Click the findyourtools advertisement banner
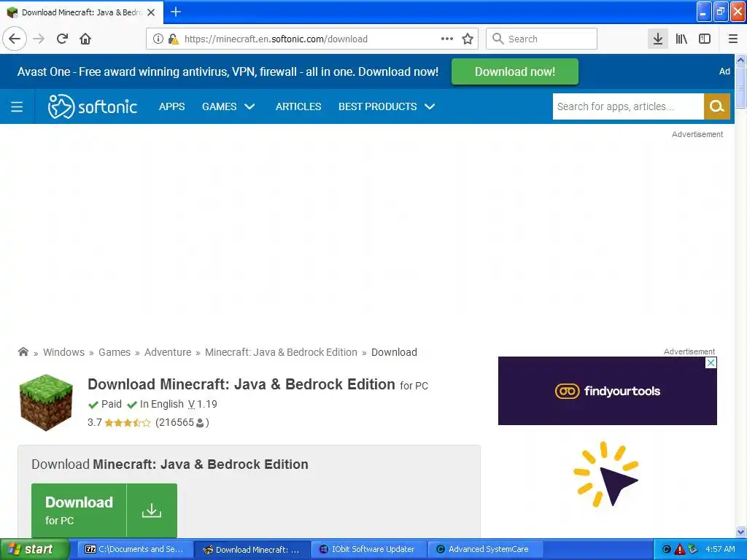747x560 pixels. click(x=608, y=391)
